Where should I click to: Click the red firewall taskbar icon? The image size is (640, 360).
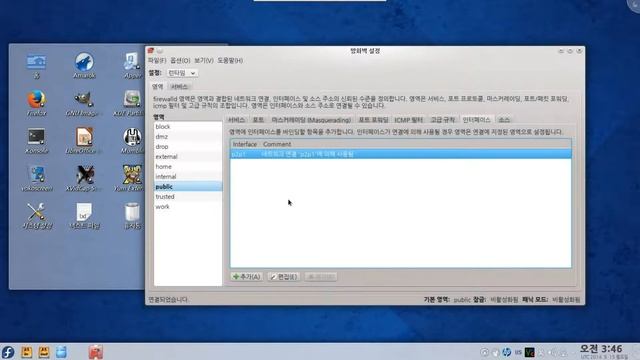point(96,352)
